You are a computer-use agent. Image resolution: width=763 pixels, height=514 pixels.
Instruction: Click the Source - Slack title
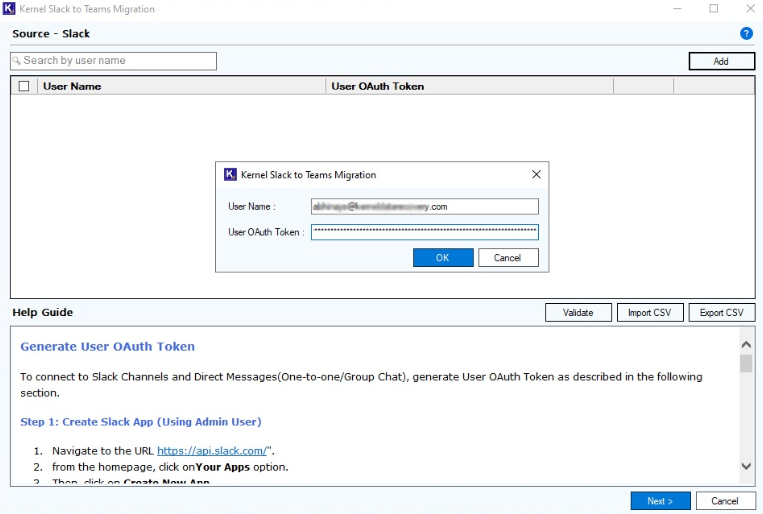pyautogui.click(x=51, y=34)
